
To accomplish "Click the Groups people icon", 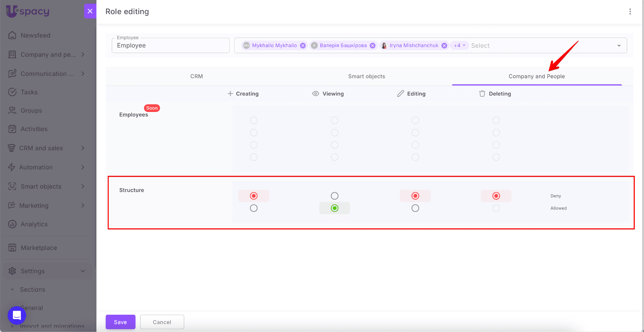I will point(12,111).
